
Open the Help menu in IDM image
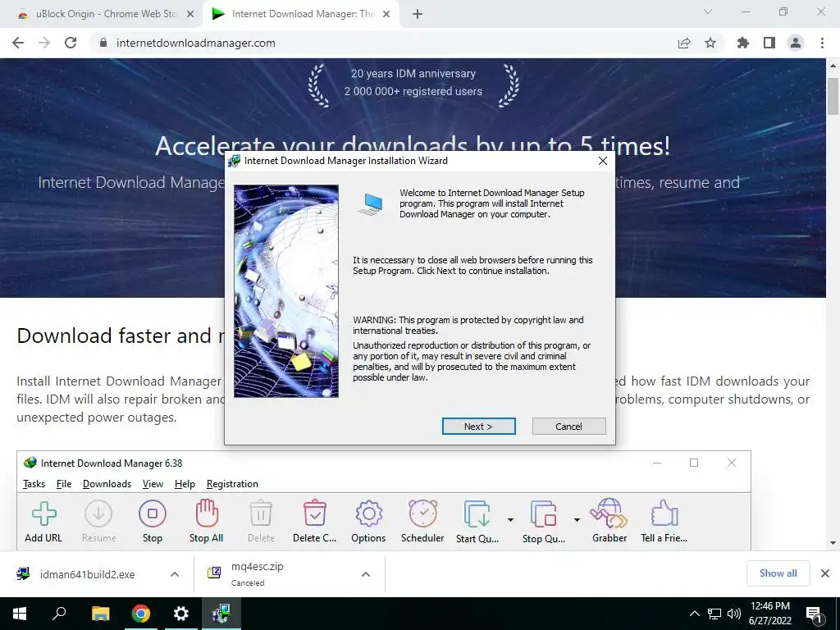point(185,484)
